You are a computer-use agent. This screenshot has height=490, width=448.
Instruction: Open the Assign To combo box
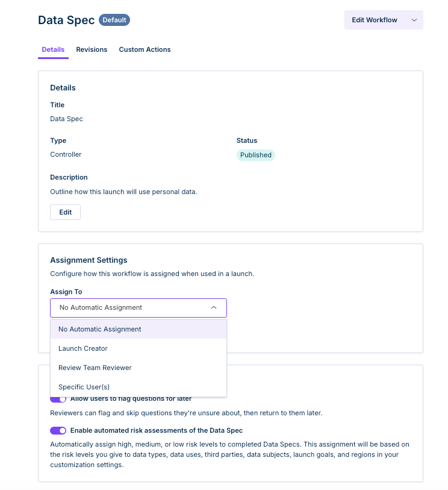point(138,308)
